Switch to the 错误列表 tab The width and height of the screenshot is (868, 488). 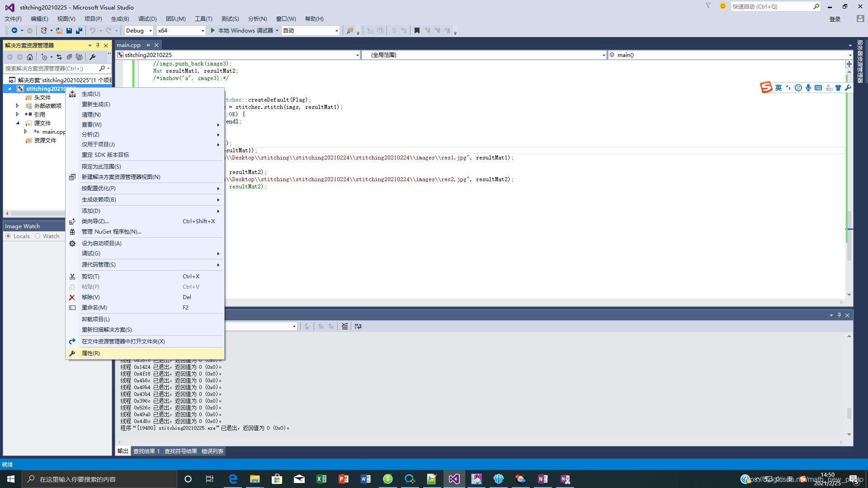[212, 451]
